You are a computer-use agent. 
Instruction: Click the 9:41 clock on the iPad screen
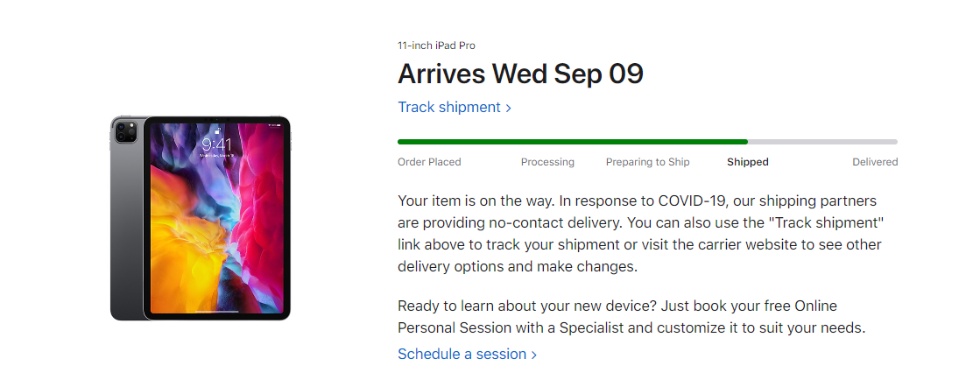(217, 144)
